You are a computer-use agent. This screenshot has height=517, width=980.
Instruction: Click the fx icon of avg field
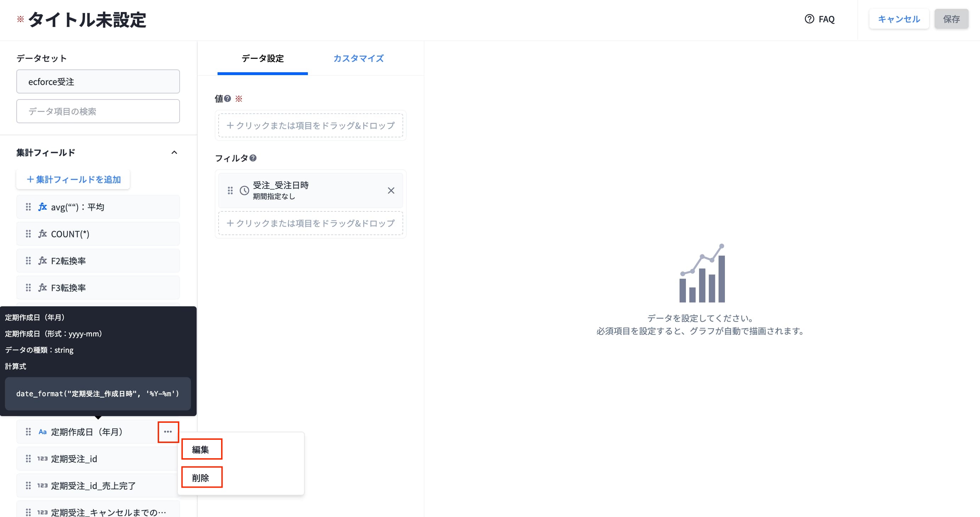(42, 207)
